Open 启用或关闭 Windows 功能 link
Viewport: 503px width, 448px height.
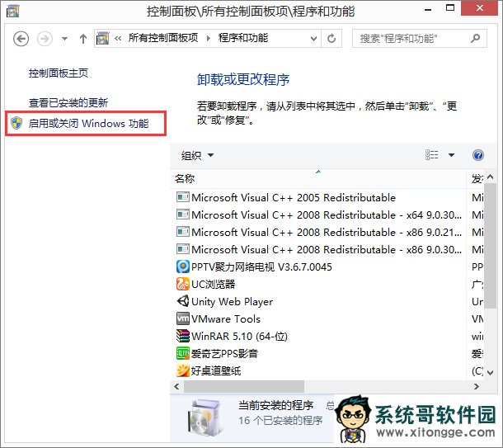click(88, 124)
